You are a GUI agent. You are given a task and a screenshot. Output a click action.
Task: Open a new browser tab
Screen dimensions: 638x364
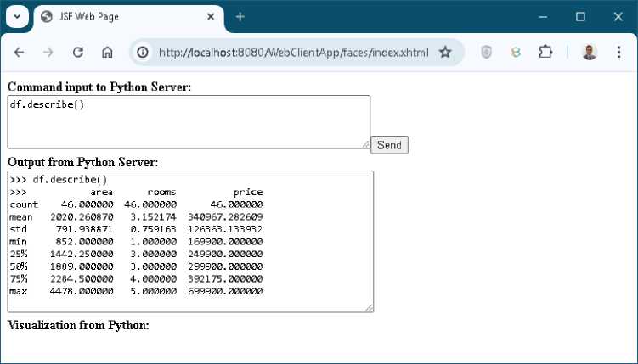(240, 17)
